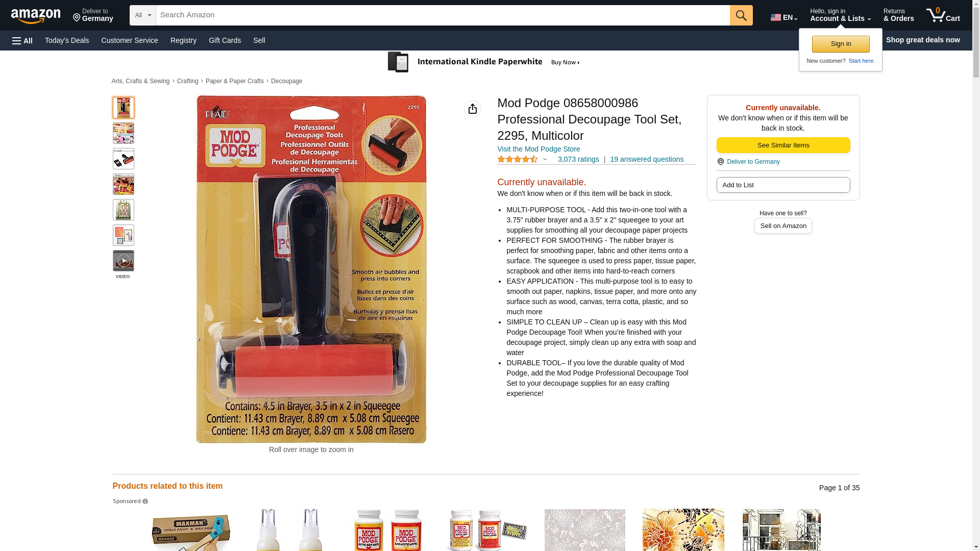Open Today's Deals in navigation
The height and width of the screenshot is (551, 980).
(67, 40)
